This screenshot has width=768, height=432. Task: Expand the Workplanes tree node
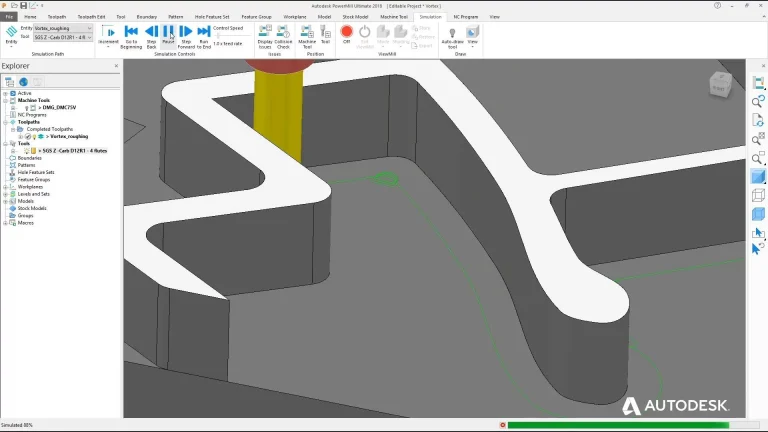pyautogui.click(x=5, y=187)
